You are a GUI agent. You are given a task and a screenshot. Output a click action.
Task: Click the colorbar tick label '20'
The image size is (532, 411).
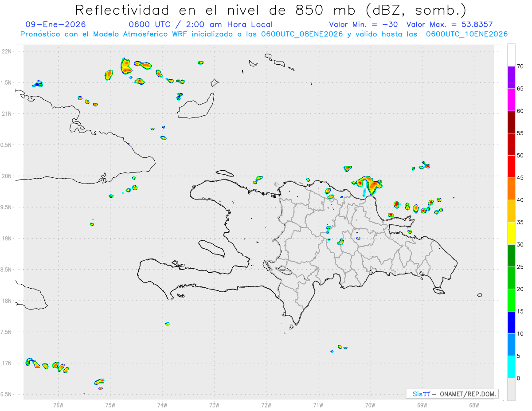click(x=520, y=289)
